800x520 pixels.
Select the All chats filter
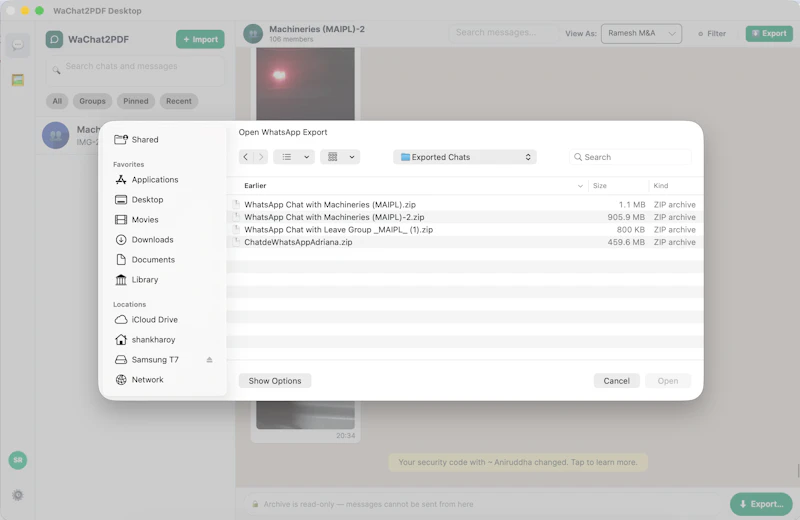click(x=57, y=101)
